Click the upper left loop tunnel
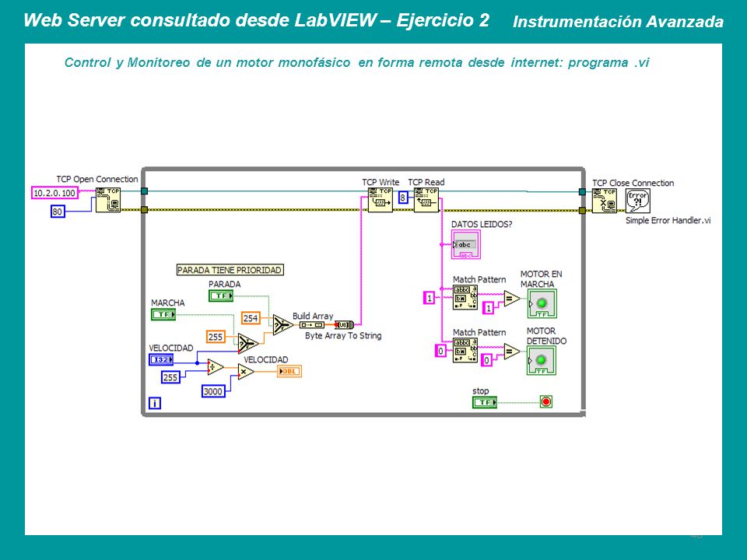The width and height of the screenshot is (747, 560). click(145, 191)
